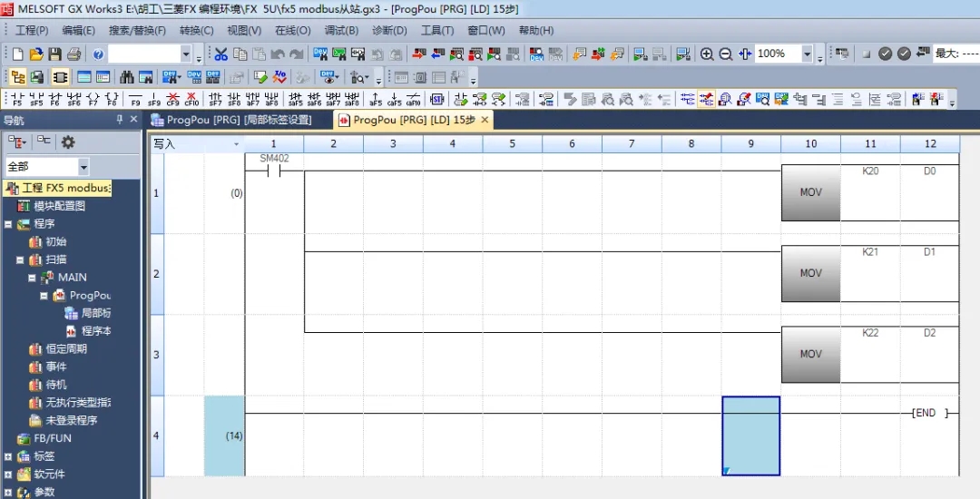
Task: Switch to the 局部标签设置 tab
Action: tap(240, 120)
